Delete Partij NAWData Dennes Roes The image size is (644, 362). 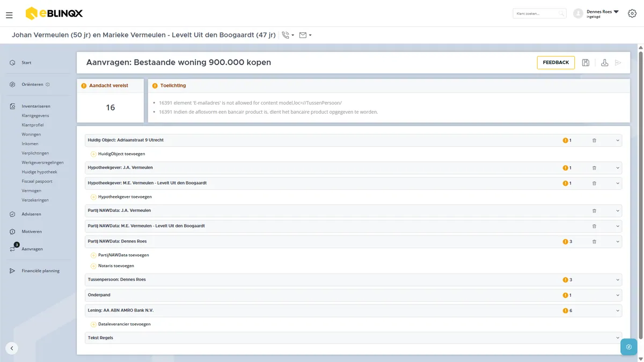click(x=594, y=242)
